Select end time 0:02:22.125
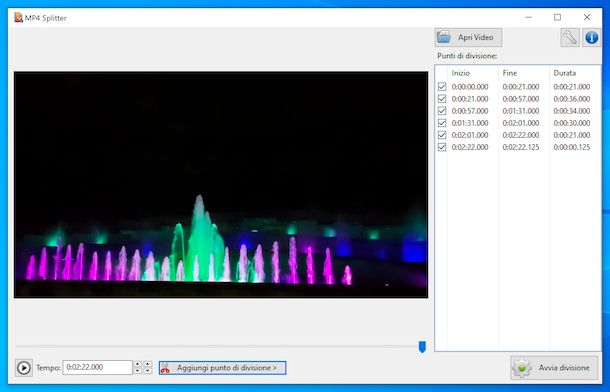 (x=521, y=147)
